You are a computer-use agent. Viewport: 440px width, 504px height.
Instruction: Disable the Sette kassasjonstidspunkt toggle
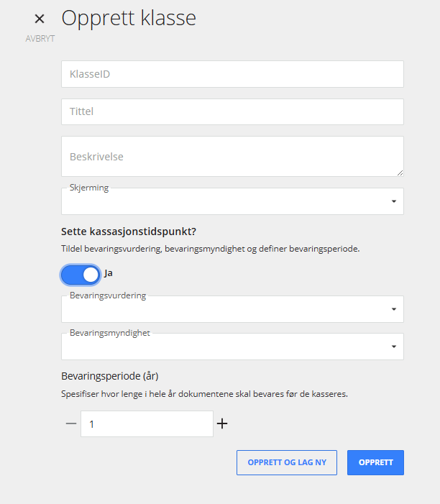[81, 275]
